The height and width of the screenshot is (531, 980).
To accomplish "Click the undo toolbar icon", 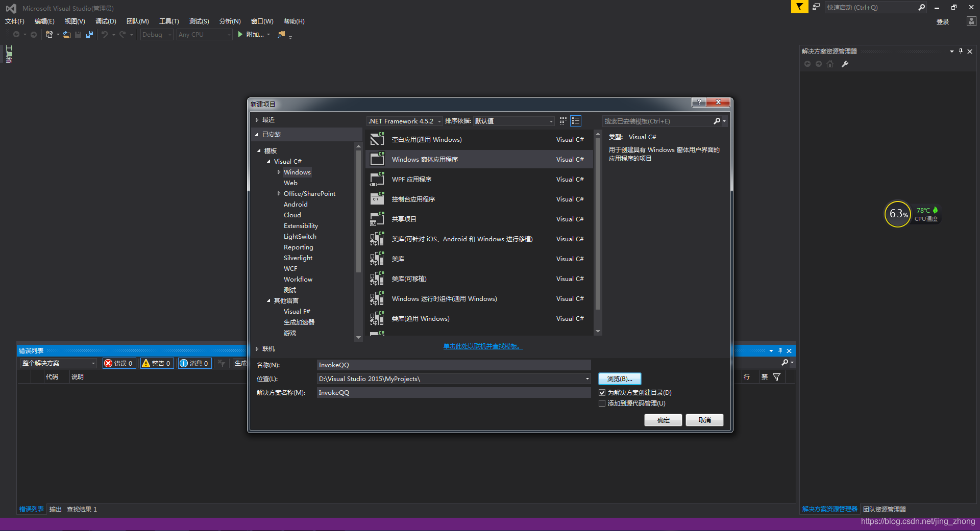I will [105, 35].
